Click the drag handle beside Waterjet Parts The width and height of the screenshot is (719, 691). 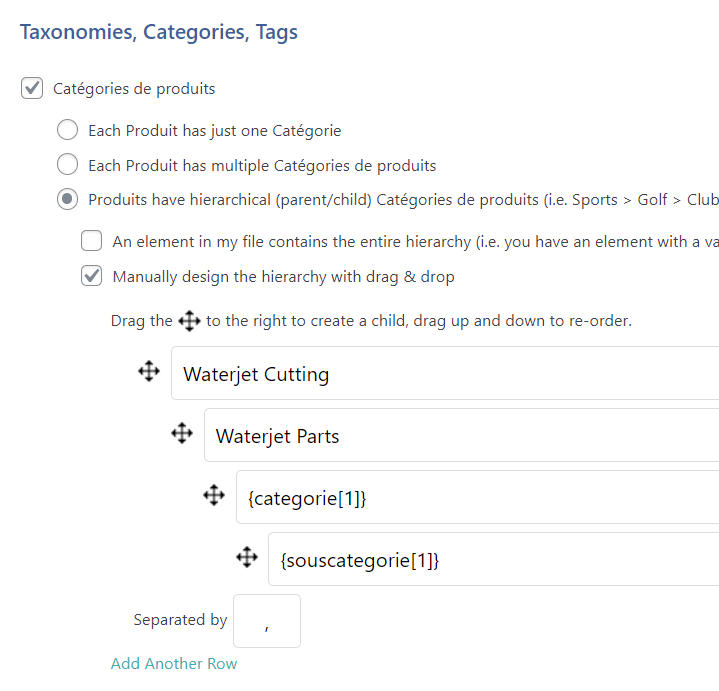(181, 434)
